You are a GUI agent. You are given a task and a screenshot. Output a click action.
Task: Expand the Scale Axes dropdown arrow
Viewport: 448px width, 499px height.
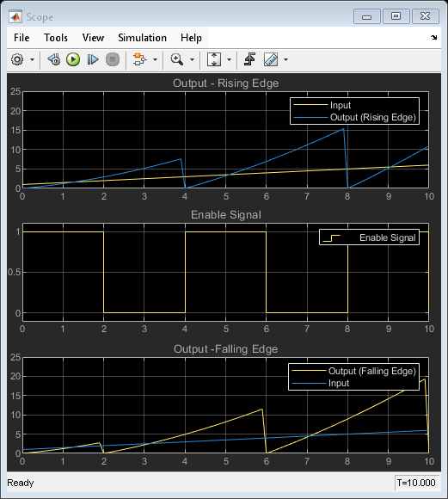229,59
